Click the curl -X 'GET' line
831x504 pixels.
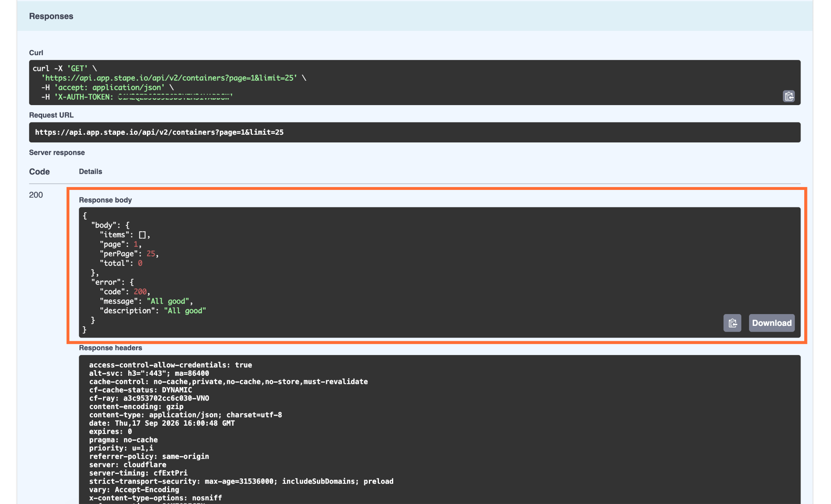(x=65, y=68)
